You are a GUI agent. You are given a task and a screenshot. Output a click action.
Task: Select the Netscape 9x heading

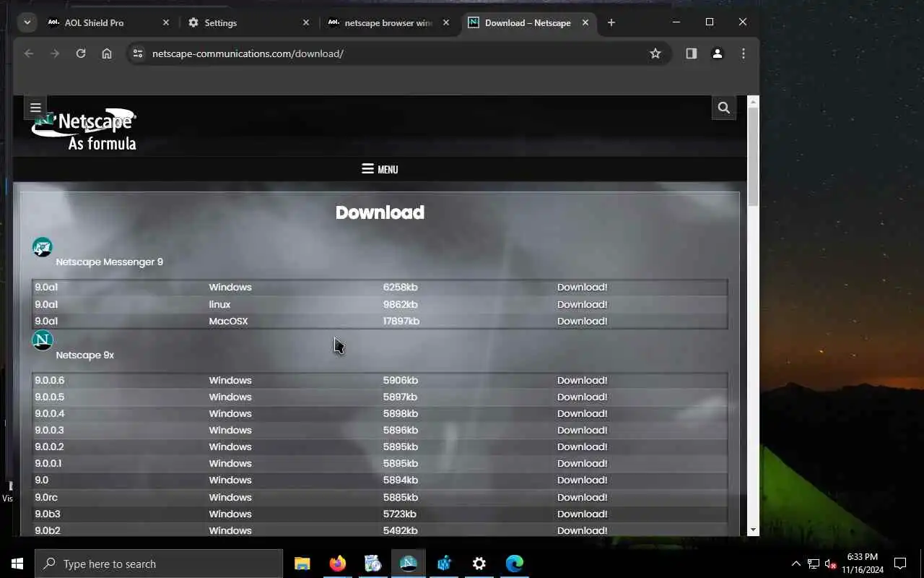[x=84, y=355]
